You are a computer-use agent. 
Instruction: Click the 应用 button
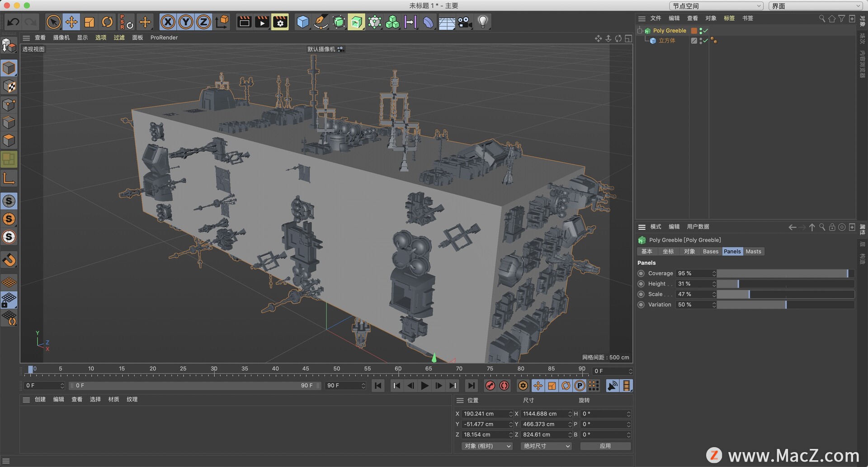(605, 446)
